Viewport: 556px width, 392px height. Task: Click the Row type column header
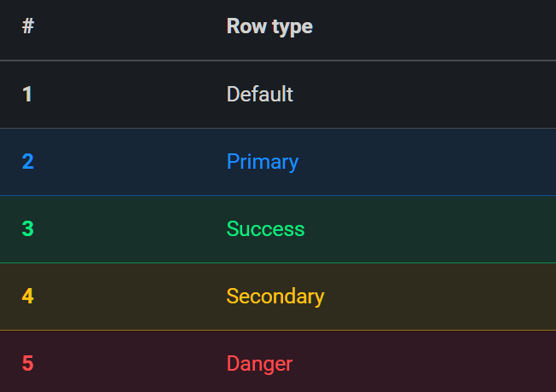coord(269,26)
